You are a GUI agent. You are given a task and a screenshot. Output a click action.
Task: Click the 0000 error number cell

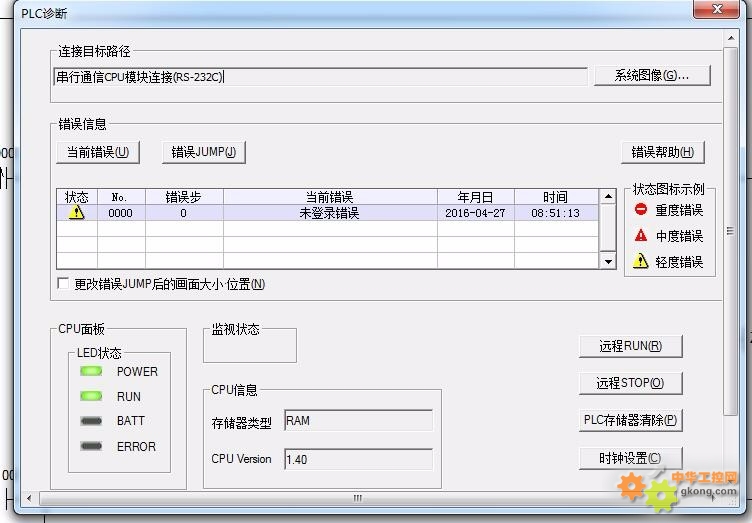point(121,213)
